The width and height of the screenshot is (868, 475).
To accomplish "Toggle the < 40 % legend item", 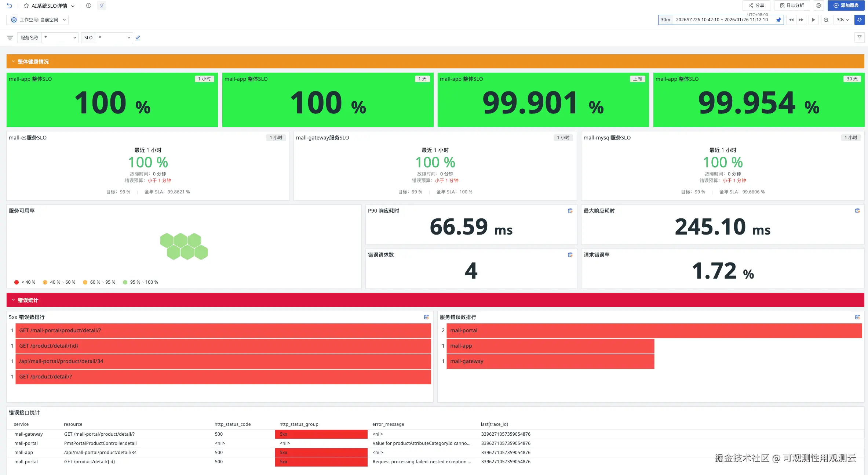I will (x=25, y=282).
